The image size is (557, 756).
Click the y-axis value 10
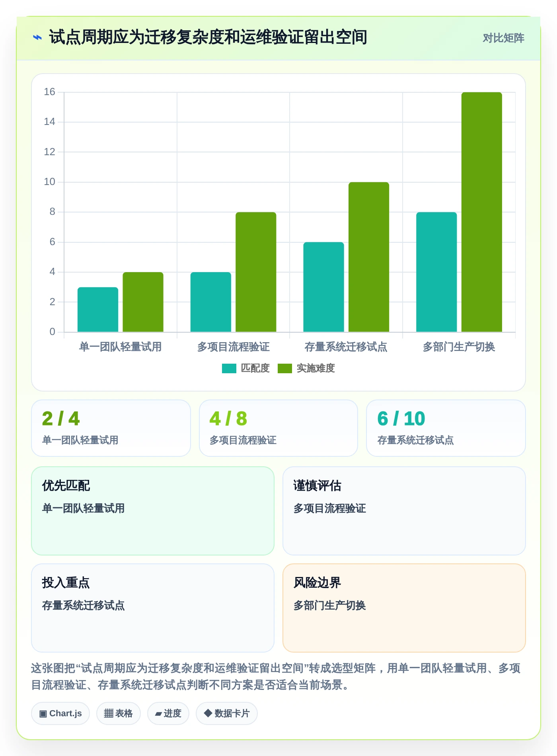(x=49, y=182)
